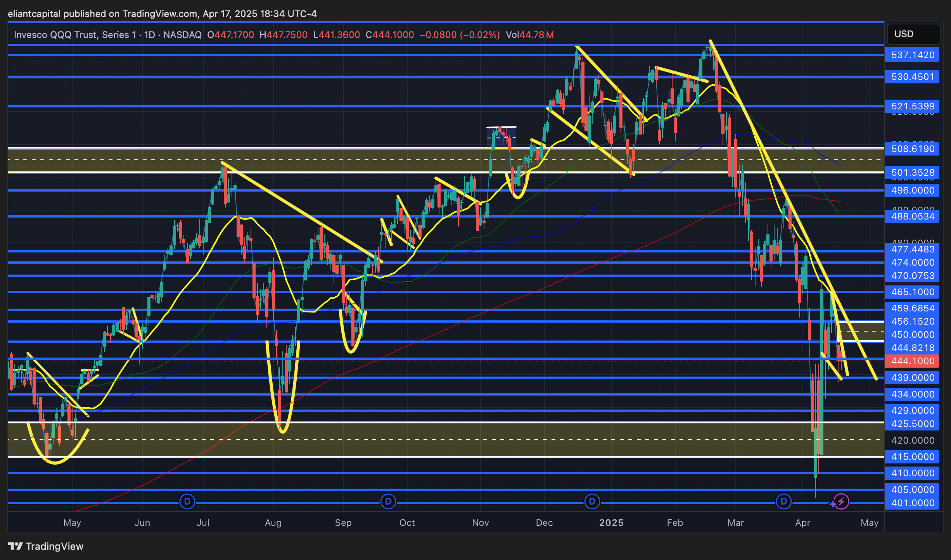Open the USD currency selector
The image size is (951, 560).
[x=913, y=34]
